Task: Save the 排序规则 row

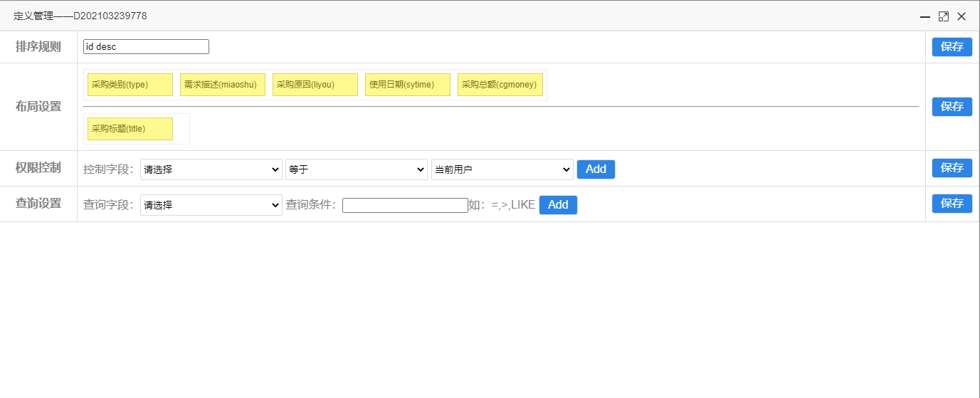Action: pyautogui.click(x=952, y=47)
